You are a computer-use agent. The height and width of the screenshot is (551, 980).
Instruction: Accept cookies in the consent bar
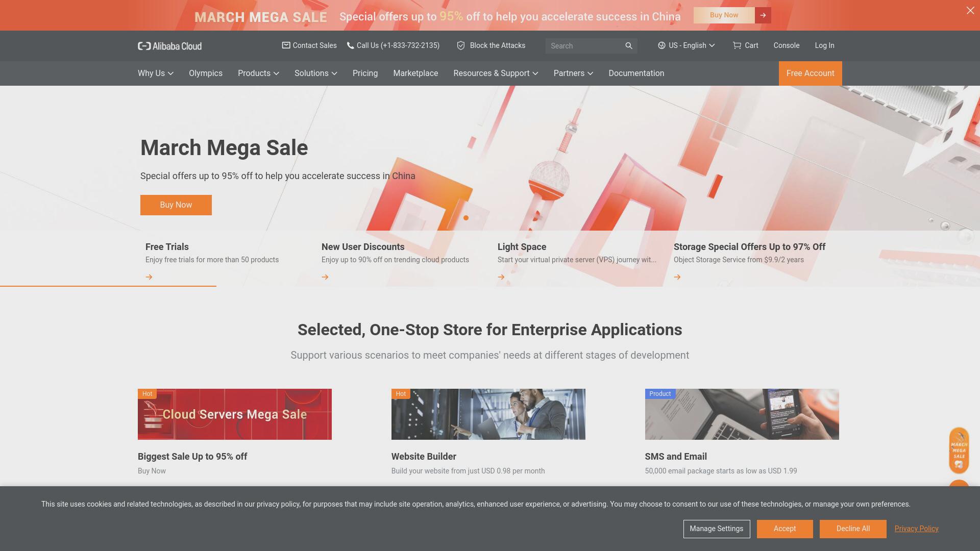point(785,529)
